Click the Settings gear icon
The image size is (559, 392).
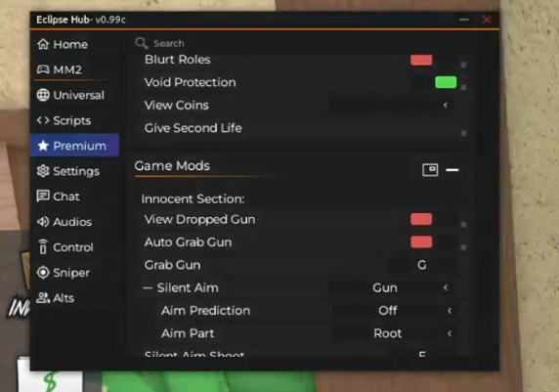click(x=43, y=171)
